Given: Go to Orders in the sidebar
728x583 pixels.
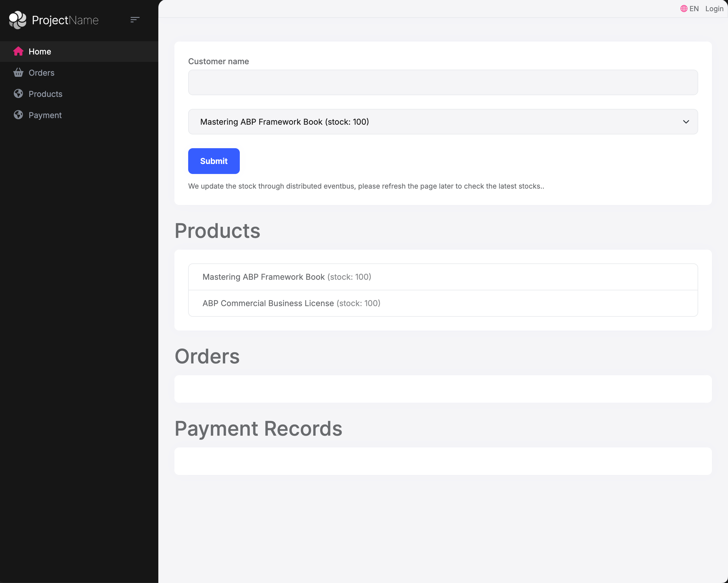Looking at the screenshot, I should point(42,73).
